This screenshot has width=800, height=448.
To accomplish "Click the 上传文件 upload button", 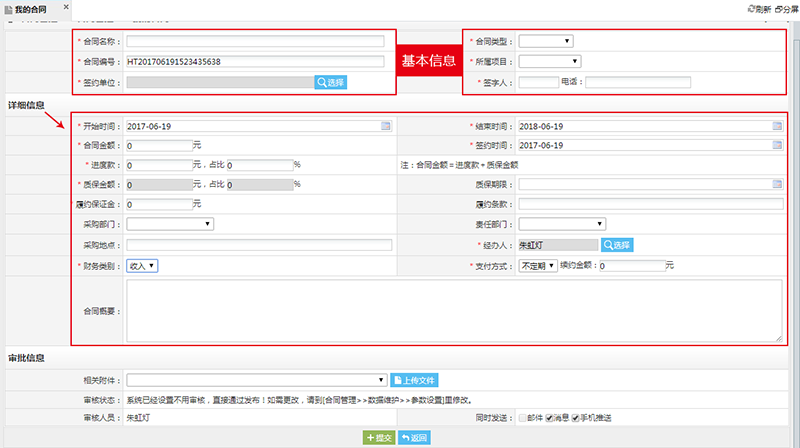I will (x=413, y=380).
